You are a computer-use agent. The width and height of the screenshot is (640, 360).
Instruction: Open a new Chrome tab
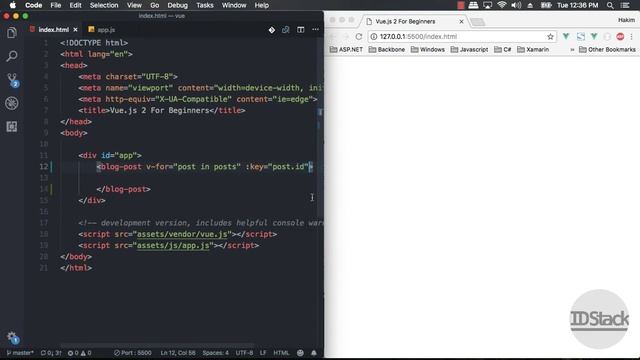477,22
